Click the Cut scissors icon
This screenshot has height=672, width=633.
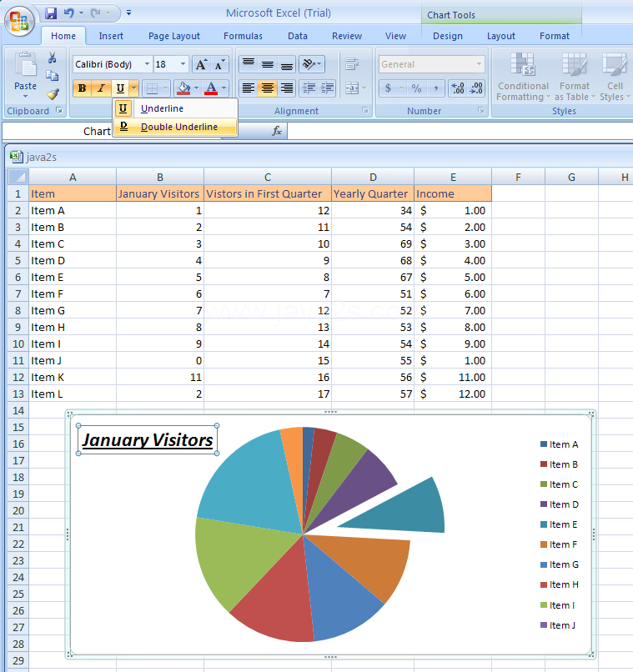pyautogui.click(x=53, y=58)
